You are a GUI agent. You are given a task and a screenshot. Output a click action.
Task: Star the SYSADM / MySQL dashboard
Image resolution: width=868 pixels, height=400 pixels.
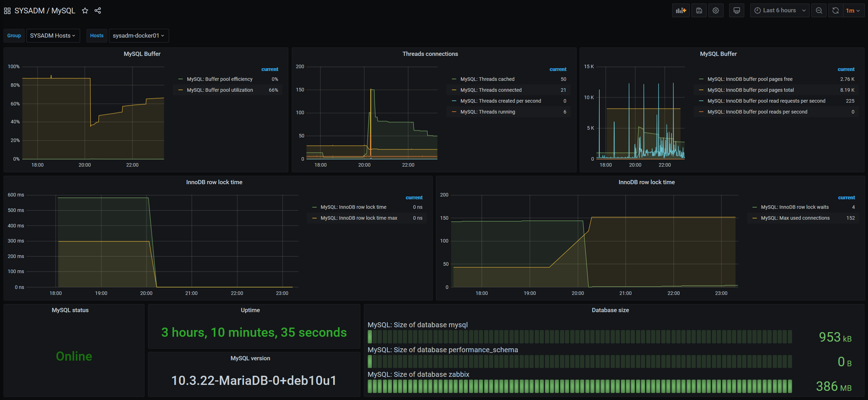pyautogui.click(x=85, y=11)
